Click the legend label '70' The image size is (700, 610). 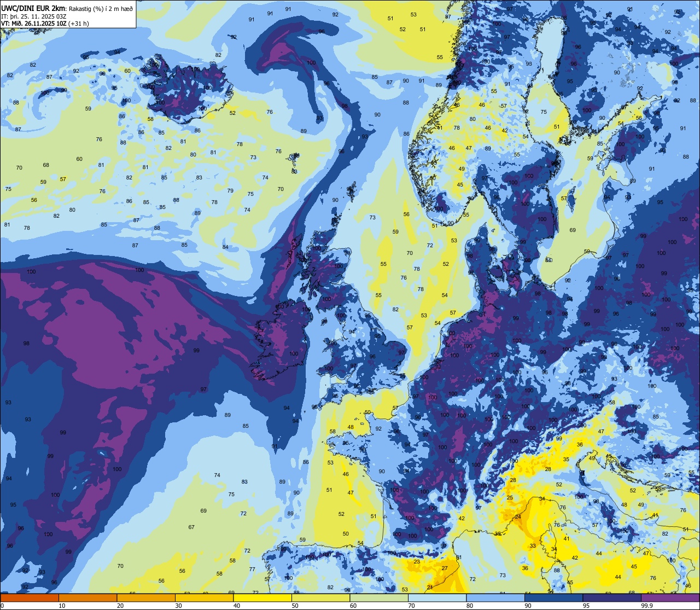click(411, 606)
